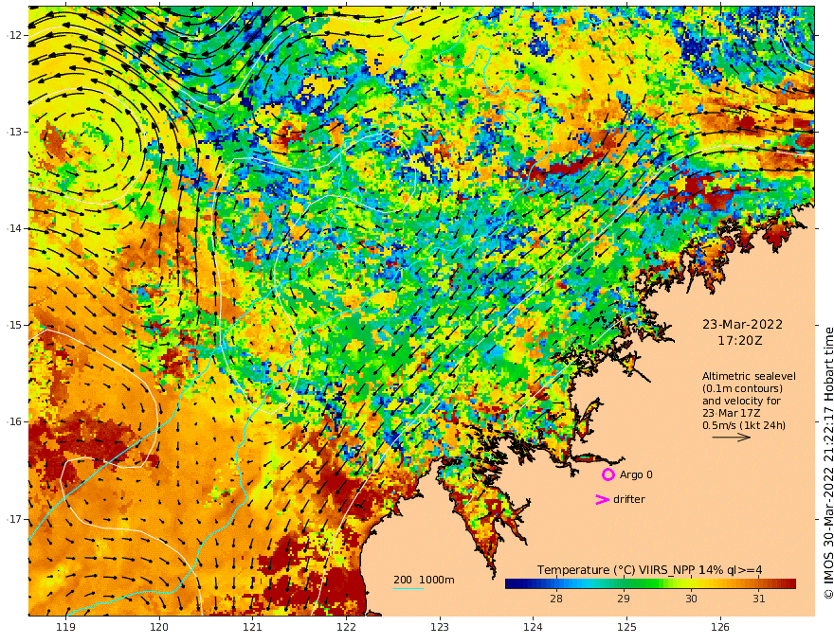The image size is (834, 644).
Task: Click the longitude '120' axis label
Action: (x=159, y=628)
